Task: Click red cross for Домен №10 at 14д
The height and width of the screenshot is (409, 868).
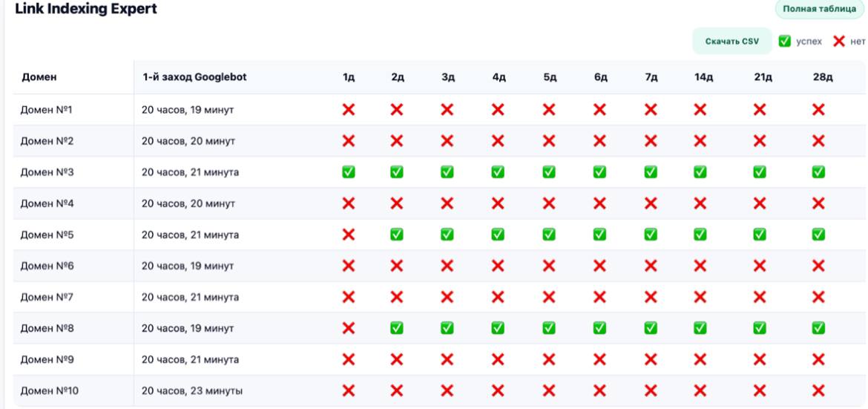Action: pos(698,390)
